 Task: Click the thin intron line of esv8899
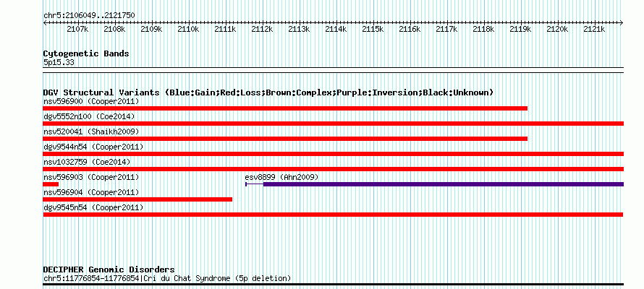tap(255, 184)
